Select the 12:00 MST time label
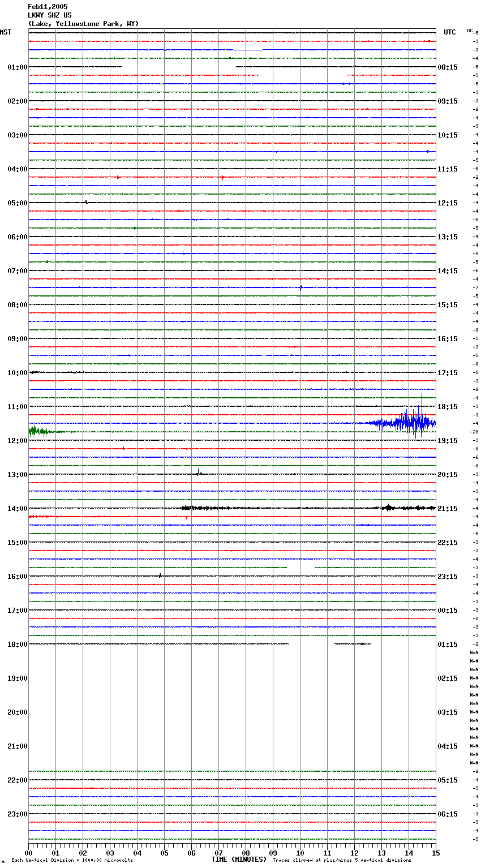Screen dimensions: 481x868 pos(18,441)
